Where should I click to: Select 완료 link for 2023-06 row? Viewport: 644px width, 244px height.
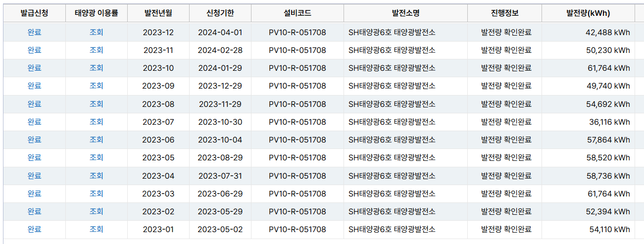click(34, 140)
